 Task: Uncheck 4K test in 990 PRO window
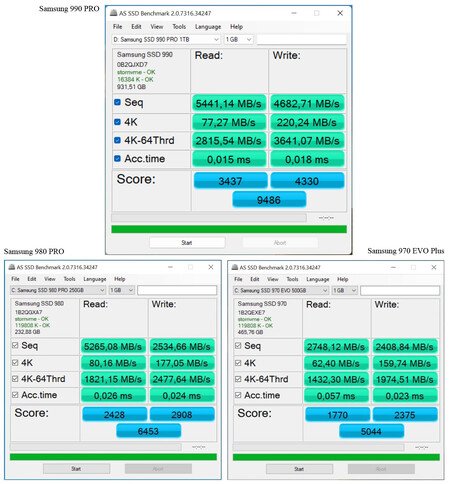coord(117,122)
